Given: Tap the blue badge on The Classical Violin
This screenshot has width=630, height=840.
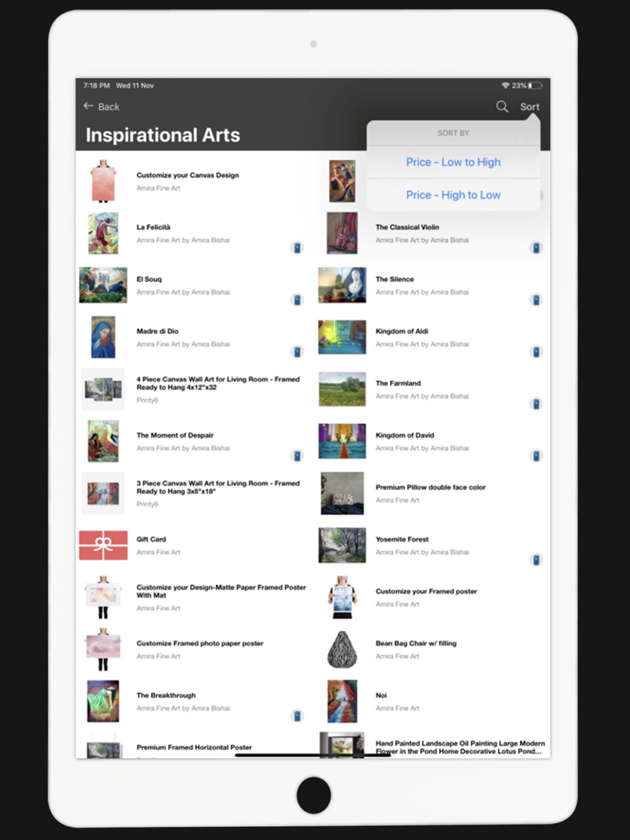Looking at the screenshot, I should (536, 247).
